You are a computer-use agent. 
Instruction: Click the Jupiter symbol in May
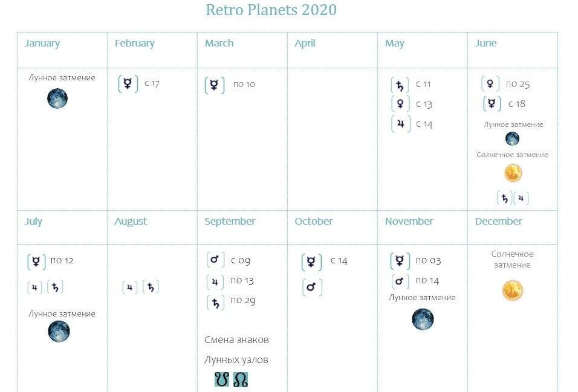tap(401, 124)
